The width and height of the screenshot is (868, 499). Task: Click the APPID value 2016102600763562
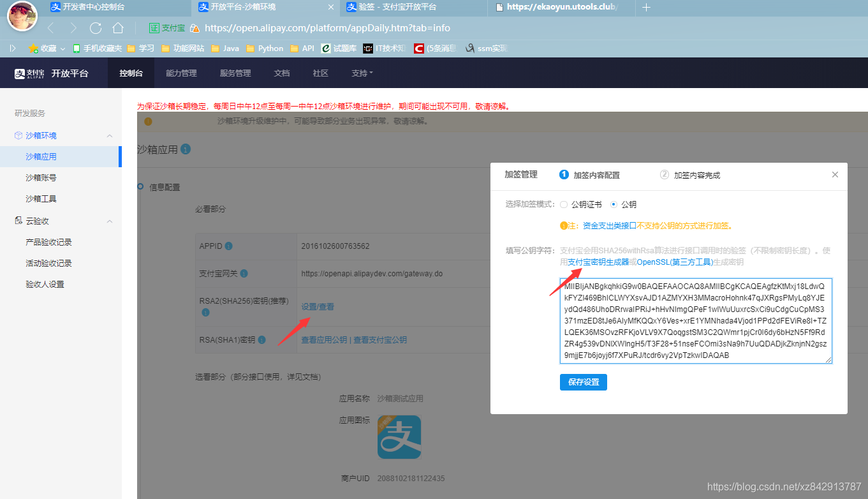(335, 246)
